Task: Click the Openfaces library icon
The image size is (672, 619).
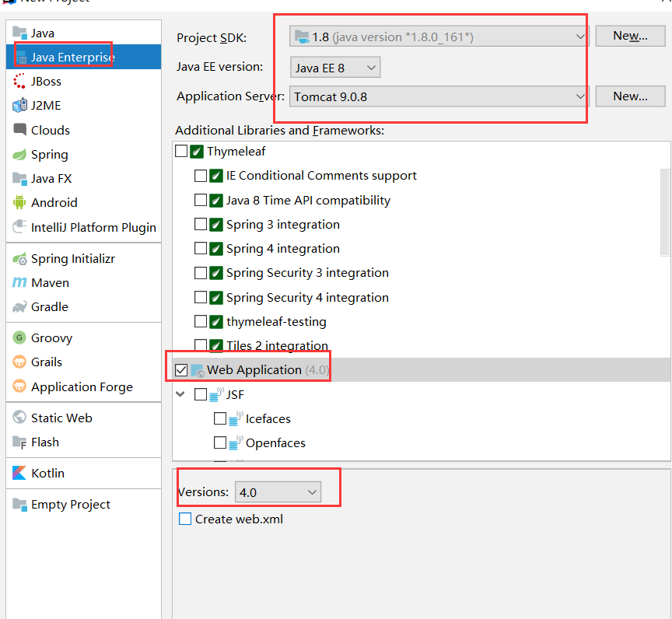Action: pos(236,443)
